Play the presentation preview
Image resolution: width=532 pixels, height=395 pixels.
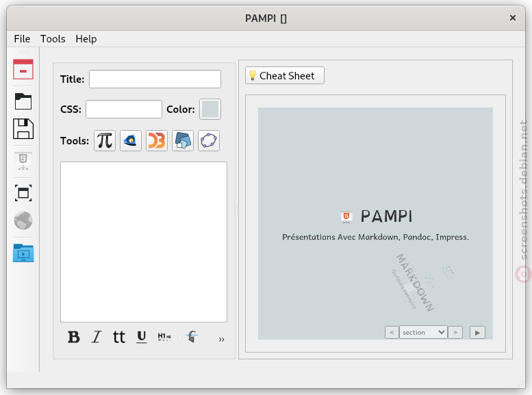coord(477,332)
